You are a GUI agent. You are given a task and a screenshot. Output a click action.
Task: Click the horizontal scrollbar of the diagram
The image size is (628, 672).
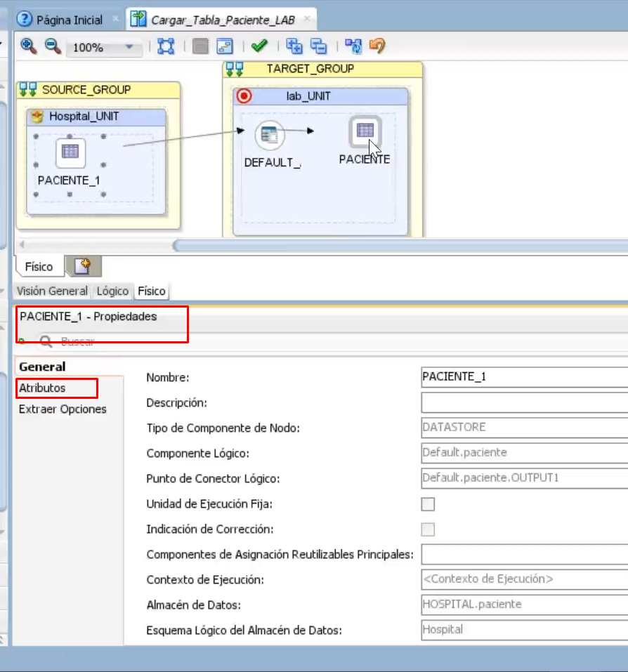pyautogui.click(x=400, y=246)
